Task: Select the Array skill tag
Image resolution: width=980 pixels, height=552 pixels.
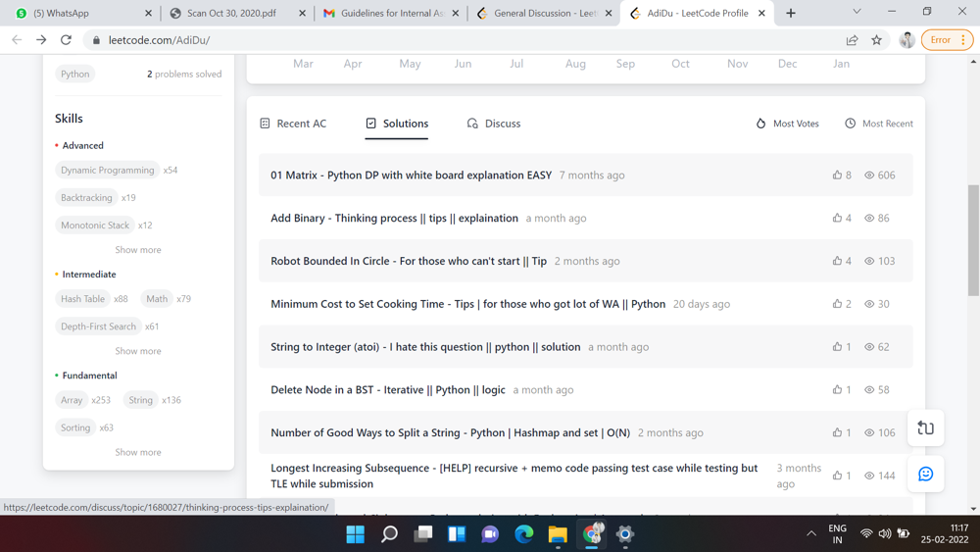Action: (72, 400)
